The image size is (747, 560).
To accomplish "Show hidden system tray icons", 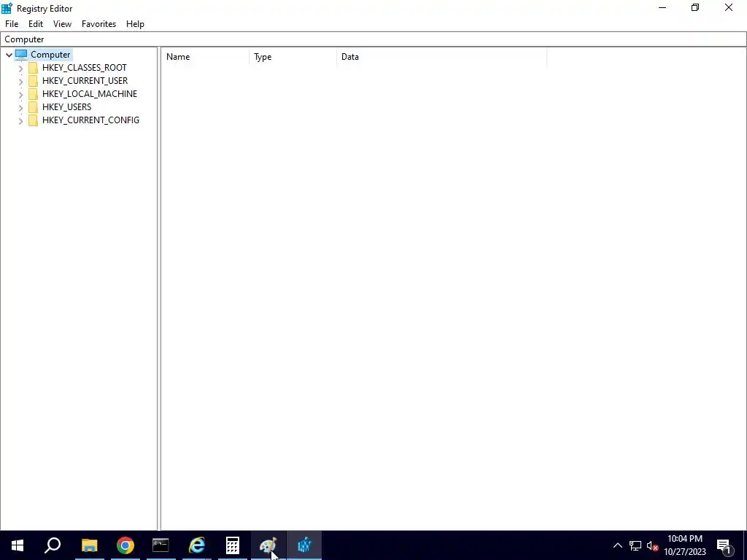I will tap(617, 545).
